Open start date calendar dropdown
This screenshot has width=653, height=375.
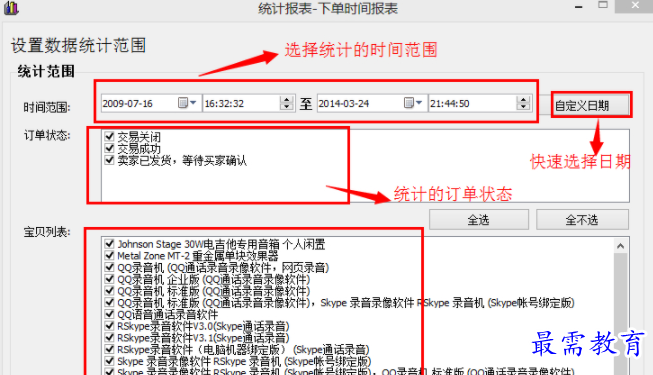[187, 102]
